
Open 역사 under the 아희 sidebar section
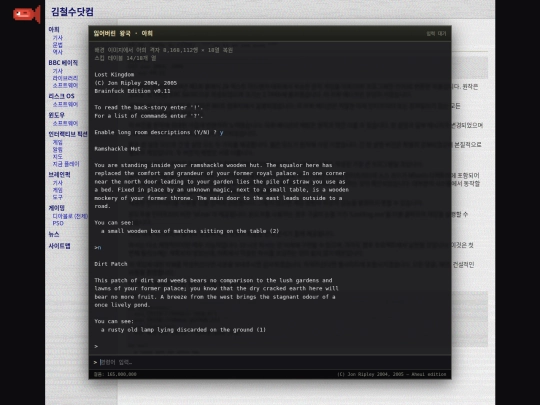click(x=58, y=52)
